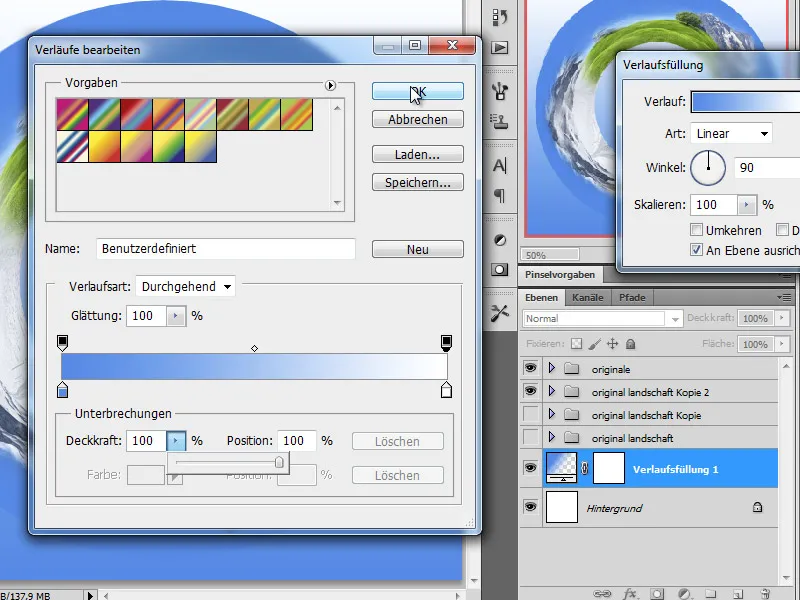Open the Art 'Linear' dropdown
Viewport: 800px width, 600px height.
[731, 133]
